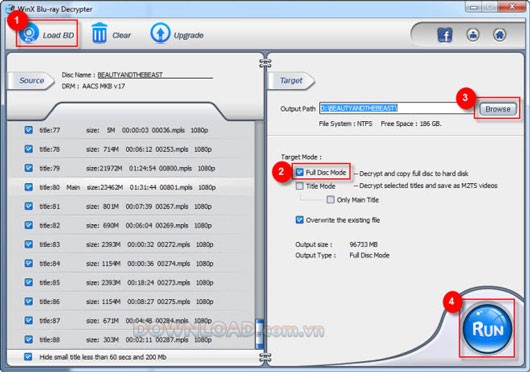Toggle title:82 checkbox
The height and width of the screenshot is (372, 530).
click(29, 225)
